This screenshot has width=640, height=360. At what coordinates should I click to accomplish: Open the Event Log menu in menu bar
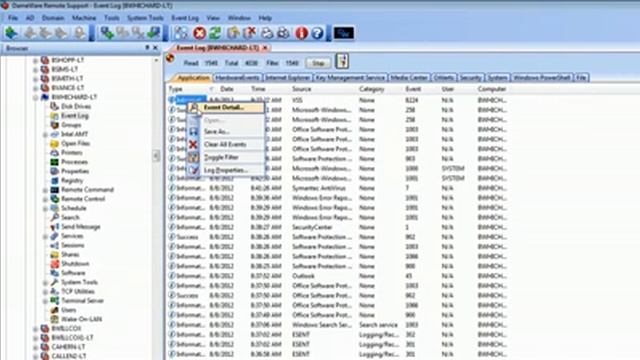tap(185, 18)
